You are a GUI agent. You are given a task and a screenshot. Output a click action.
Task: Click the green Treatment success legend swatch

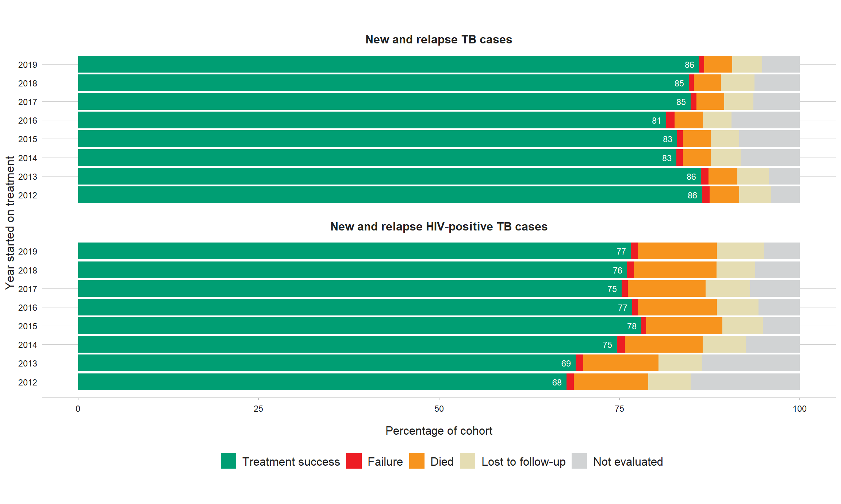[228, 461]
